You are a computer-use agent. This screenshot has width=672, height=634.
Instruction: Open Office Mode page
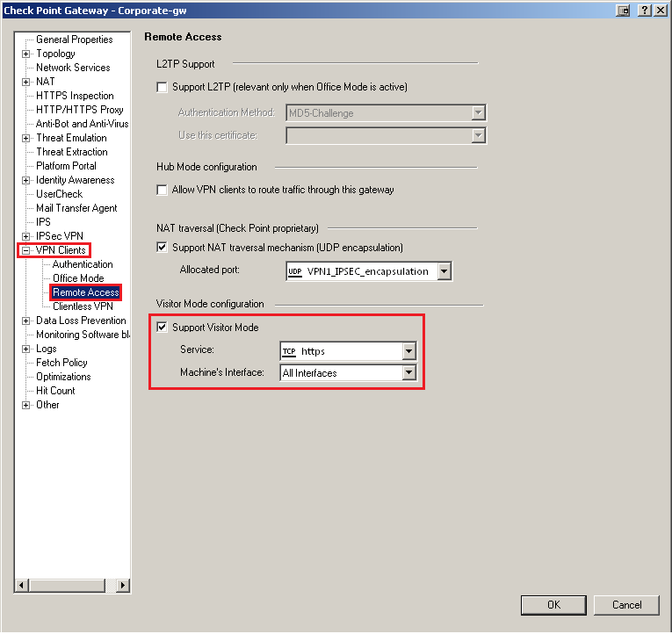point(78,278)
